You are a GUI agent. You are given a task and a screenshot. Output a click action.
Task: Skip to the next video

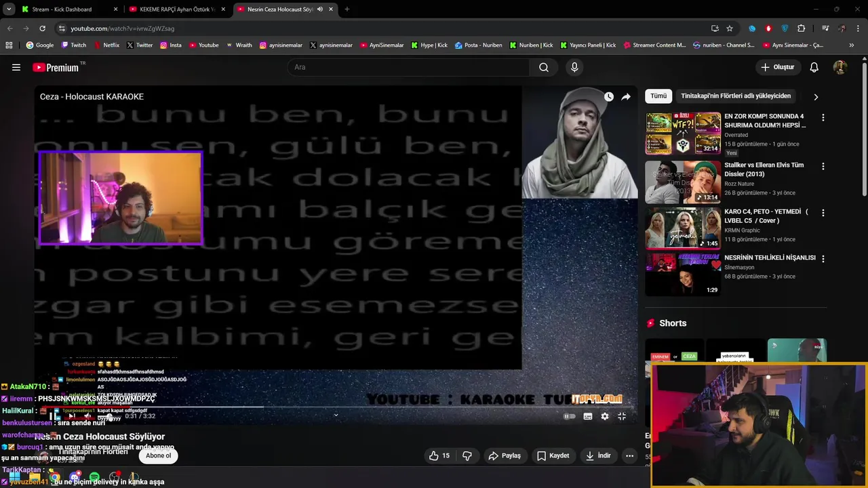(x=72, y=416)
